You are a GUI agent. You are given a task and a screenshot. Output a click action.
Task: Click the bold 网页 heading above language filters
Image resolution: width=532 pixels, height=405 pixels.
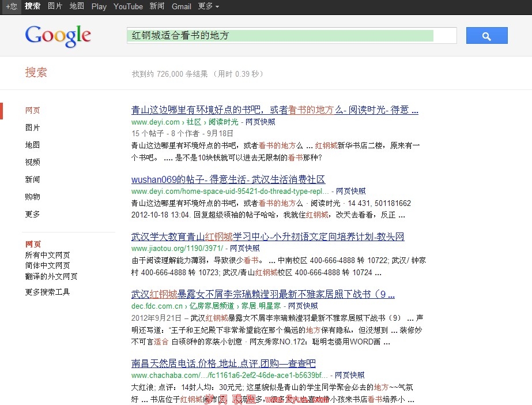click(33, 244)
